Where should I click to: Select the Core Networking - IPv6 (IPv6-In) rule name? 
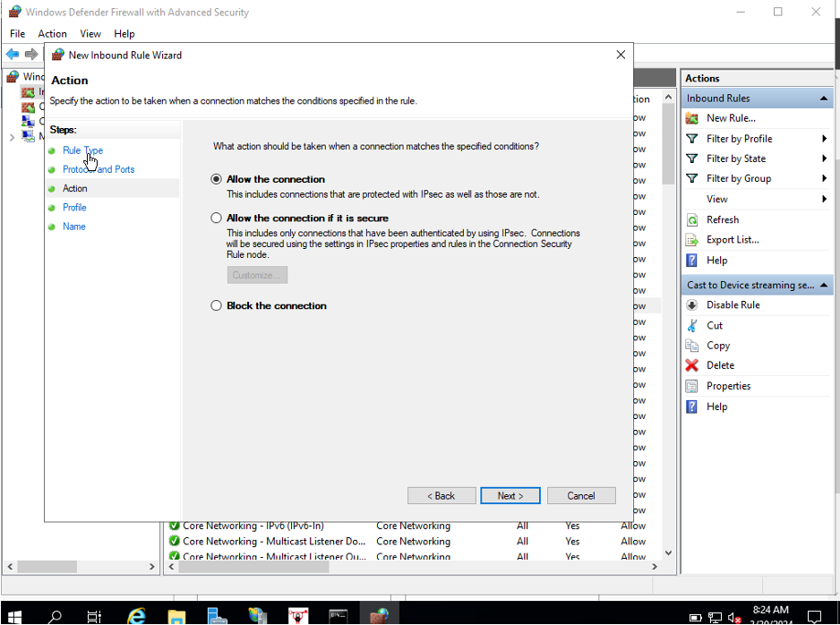(253, 526)
